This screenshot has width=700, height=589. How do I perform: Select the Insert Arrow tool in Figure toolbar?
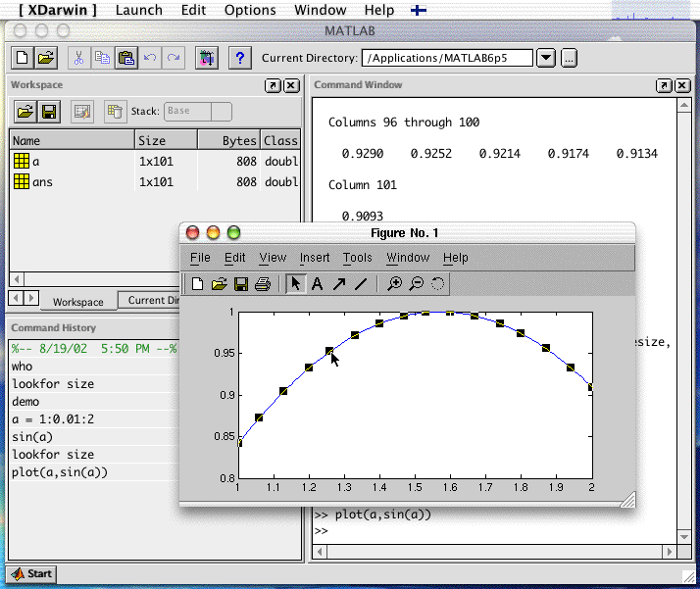point(338,284)
